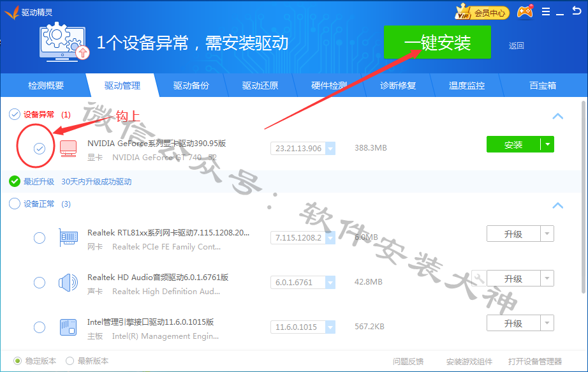Collapse the 设备正常 section
The height and width of the screenshot is (372, 588).
point(557,205)
